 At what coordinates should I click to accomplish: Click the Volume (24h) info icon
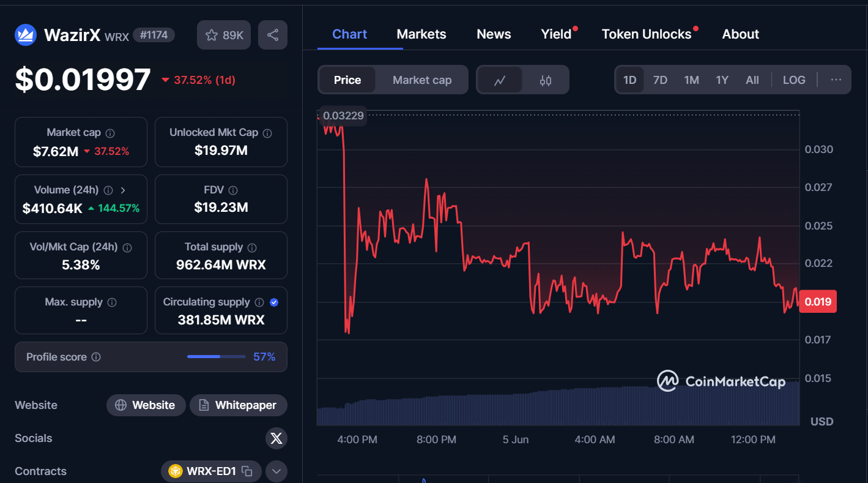(x=108, y=190)
